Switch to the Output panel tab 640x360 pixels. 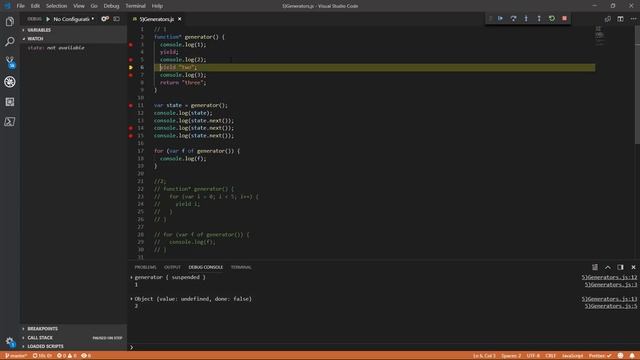coord(172,267)
